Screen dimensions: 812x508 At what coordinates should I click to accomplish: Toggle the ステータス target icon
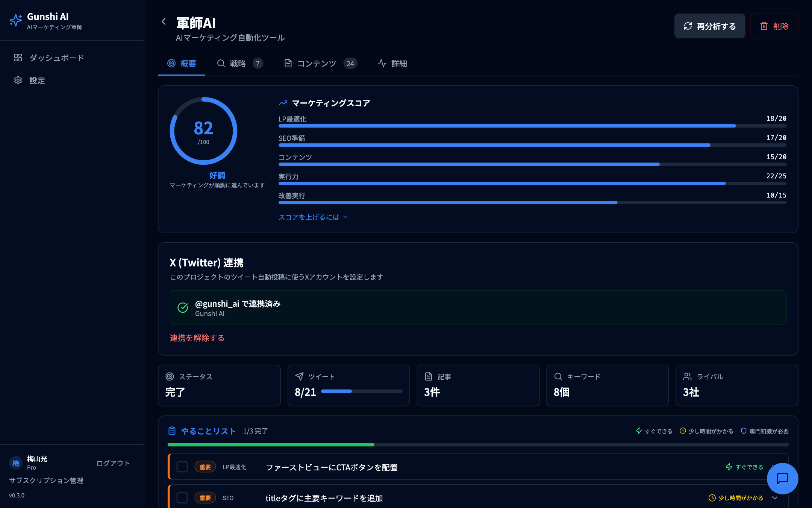pyautogui.click(x=170, y=376)
